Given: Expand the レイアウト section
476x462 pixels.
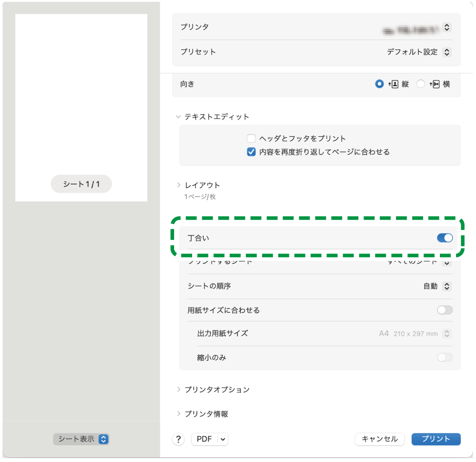Looking at the screenshot, I should [x=179, y=184].
